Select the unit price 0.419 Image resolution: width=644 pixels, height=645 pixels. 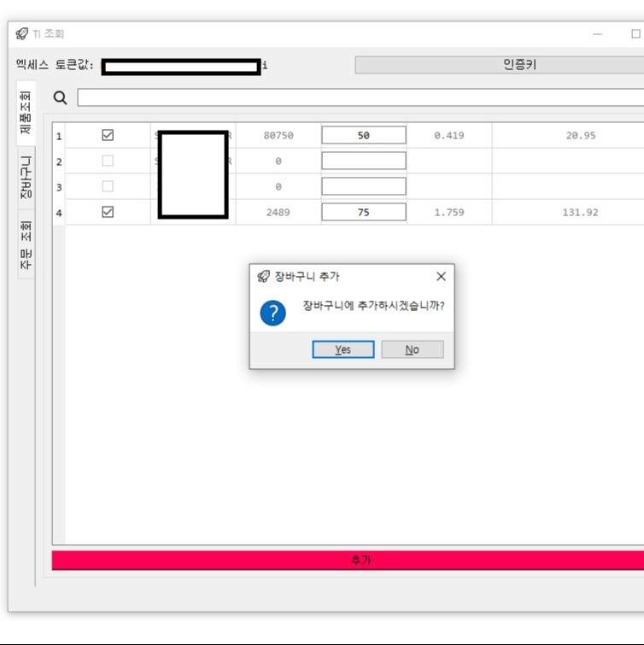449,135
